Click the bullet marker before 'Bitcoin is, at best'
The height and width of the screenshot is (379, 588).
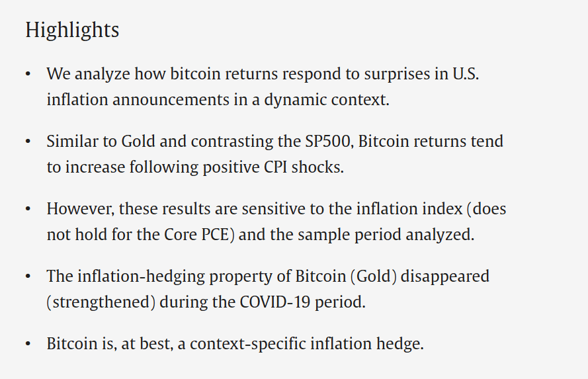28,344
